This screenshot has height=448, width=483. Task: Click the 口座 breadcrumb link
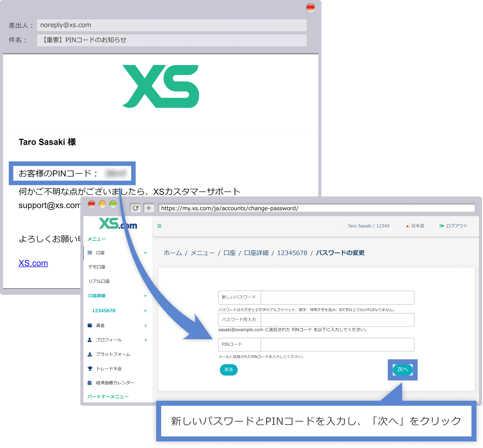(x=229, y=253)
